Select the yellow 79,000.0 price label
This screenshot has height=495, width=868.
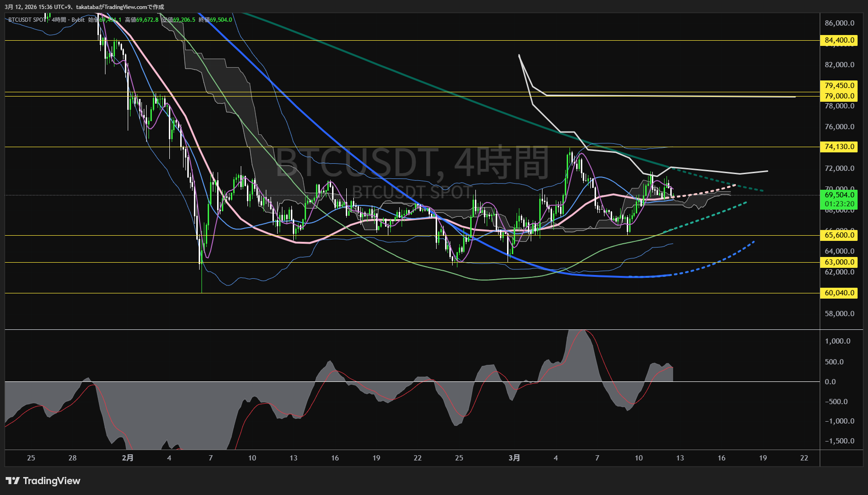[839, 96]
